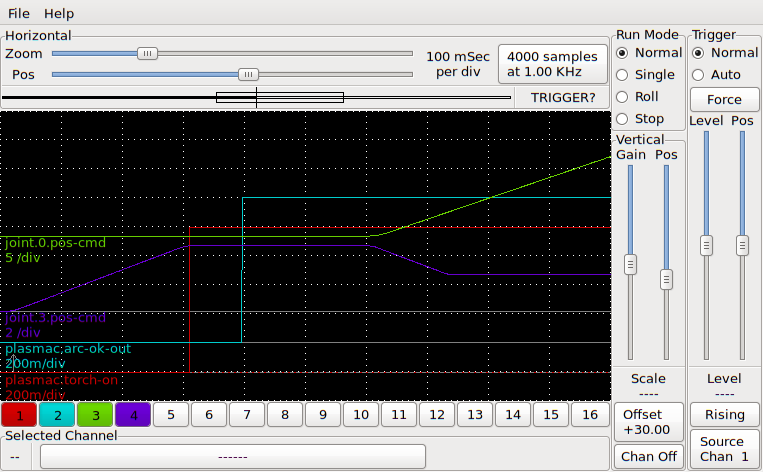763x472 pixels.
Task: Select Normal run mode
Action: [649, 53]
